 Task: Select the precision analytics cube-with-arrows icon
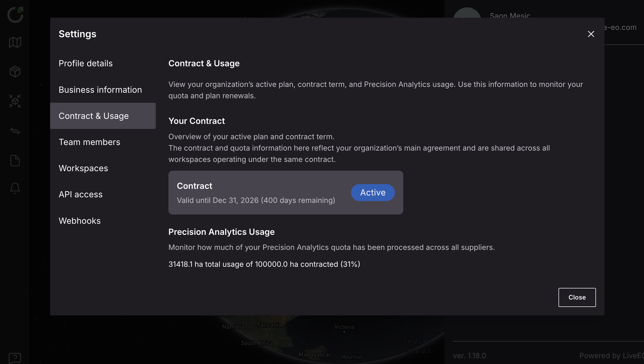click(x=15, y=101)
